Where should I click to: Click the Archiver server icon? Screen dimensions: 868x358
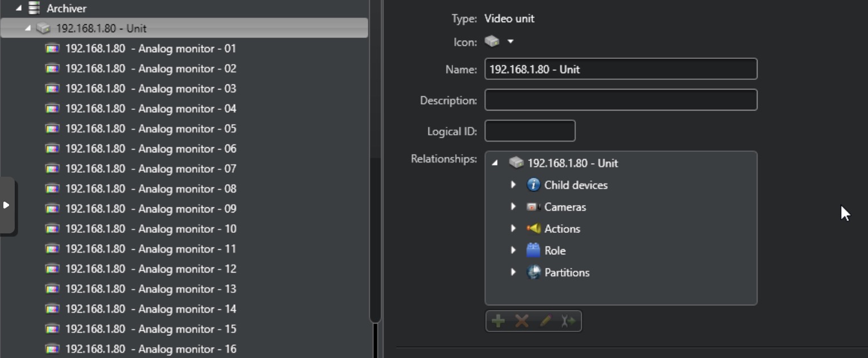[35, 8]
